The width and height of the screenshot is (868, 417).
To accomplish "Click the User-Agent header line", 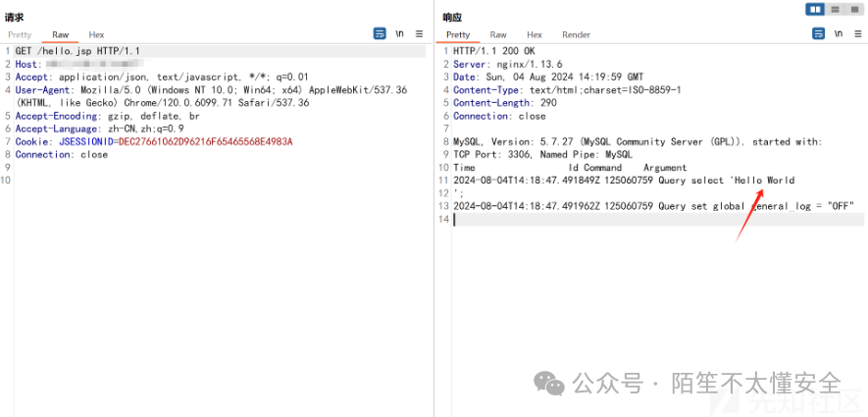I will (211, 96).
